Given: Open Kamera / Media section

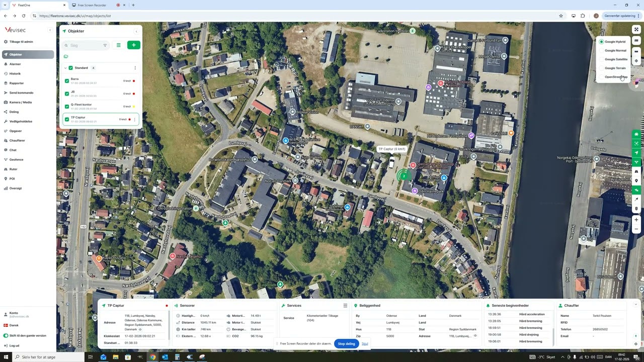Looking at the screenshot, I should point(28,102).
